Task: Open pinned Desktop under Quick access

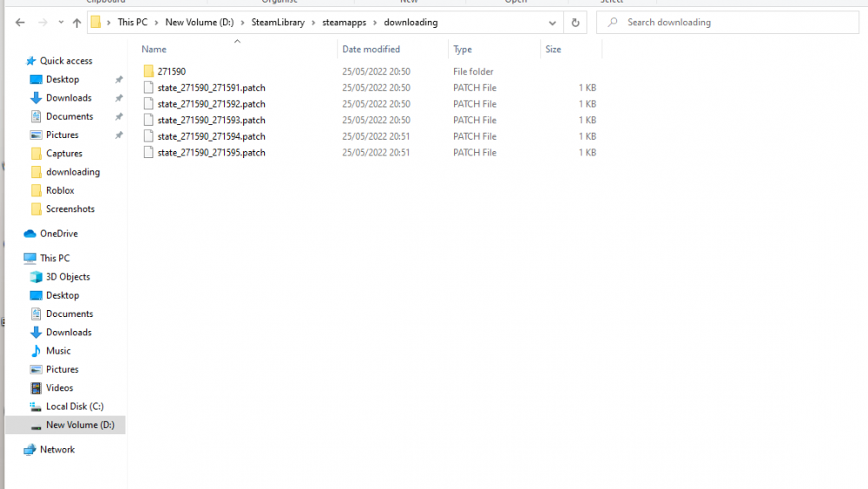Action: click(x=62, y=80)
